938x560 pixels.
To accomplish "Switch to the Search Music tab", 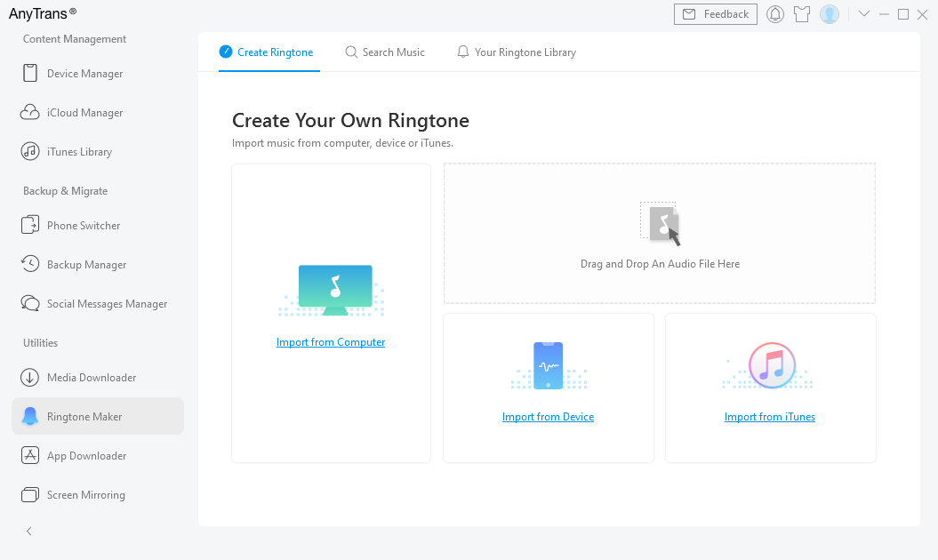I will (x=385, y=52).
